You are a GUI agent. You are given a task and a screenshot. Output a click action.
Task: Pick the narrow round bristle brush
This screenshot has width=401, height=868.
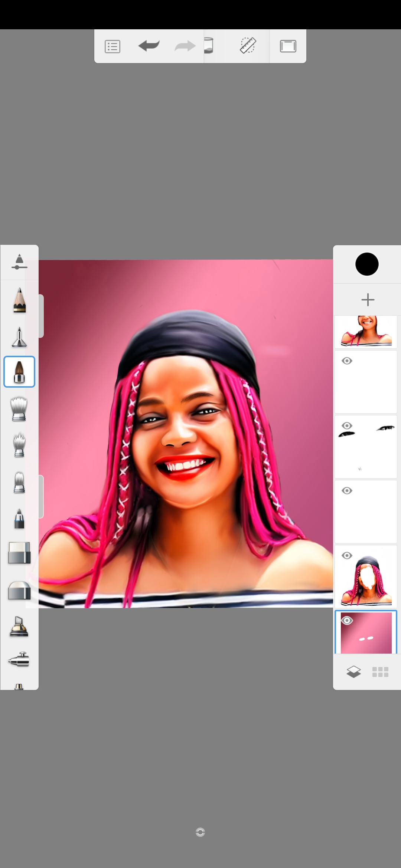tap(19, 482)
